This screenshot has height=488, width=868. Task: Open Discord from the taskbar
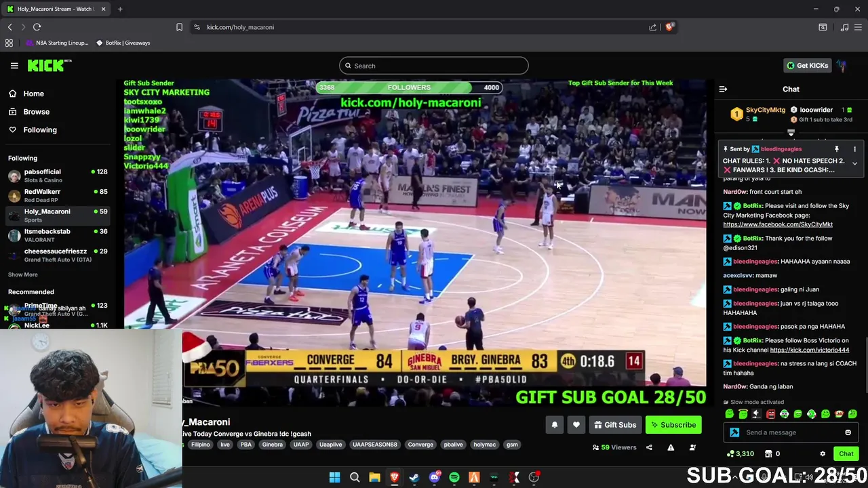pyautogui.click(x=434, y=478)
